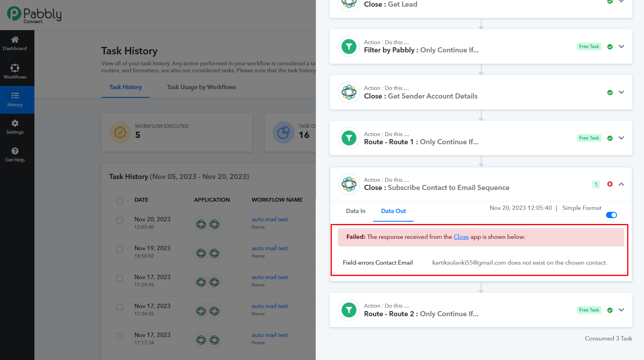The image size is (644, 360).
Task: Open the Data Out tab
Action: coord(394,211)
